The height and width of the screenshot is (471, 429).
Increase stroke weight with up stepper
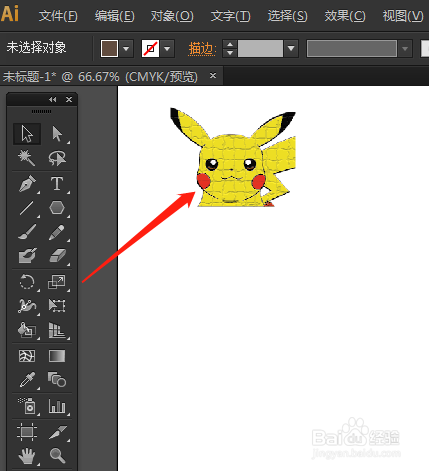230,44
